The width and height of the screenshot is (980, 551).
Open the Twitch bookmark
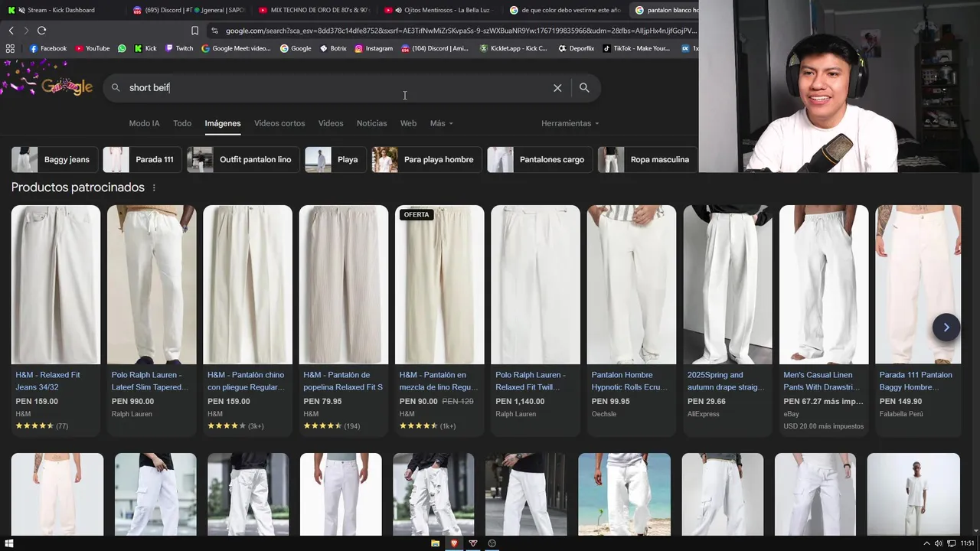click(179, 48)
